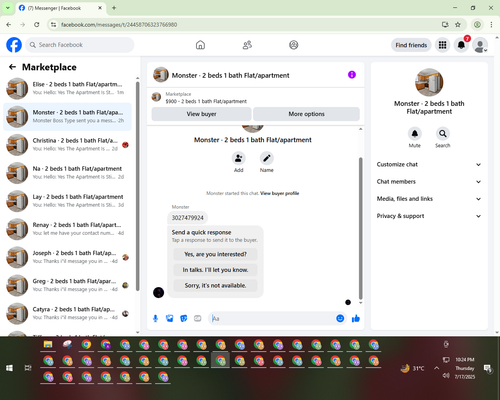Click the browser address bar URL
This screenshot has width=500, height=400.
(x=119, y=25)
